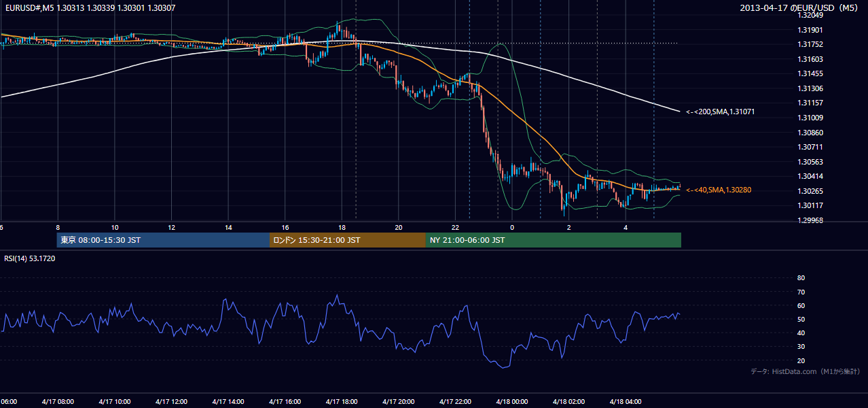Viewport: 868px width, 408px height.
Task: Click the 4/18 00:00 time label
Action: coord(512,401)
